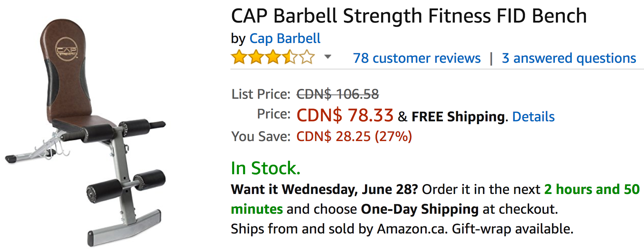Click the bold FREE Shipping text
This screenshot has height=249, width=644.
[x=458, y=116]
